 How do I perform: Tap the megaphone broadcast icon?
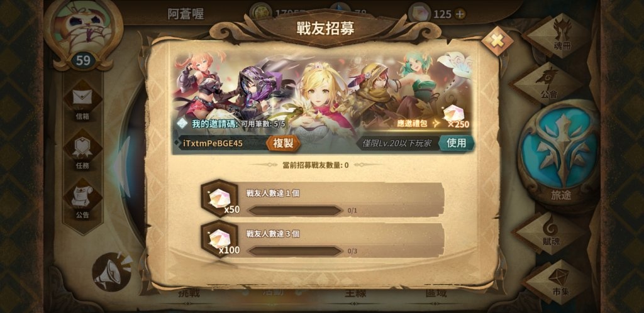tap(112, 272)
